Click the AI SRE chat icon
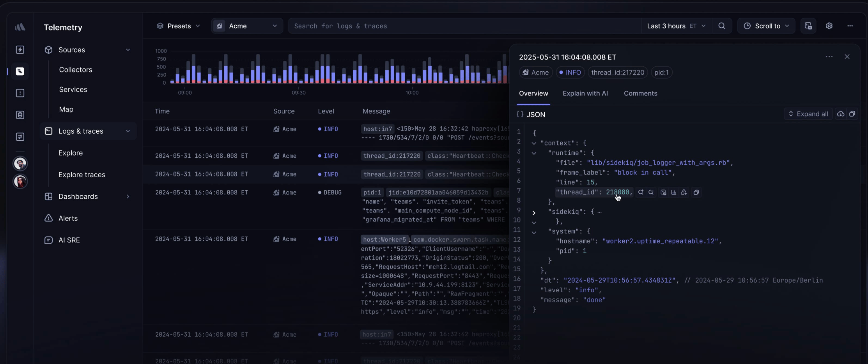868x364 pixels. coord(48,240)
